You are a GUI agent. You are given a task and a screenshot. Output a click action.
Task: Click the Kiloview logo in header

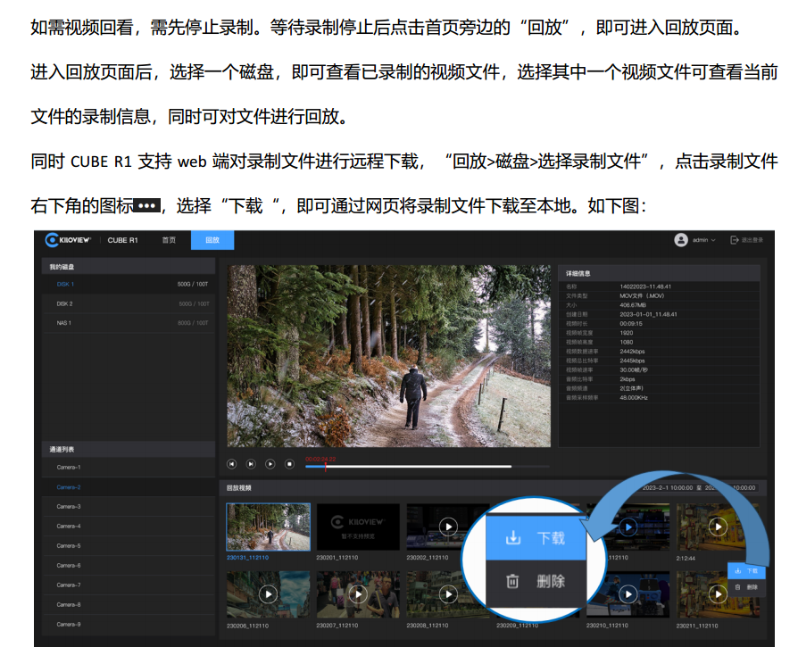(68, 239)
